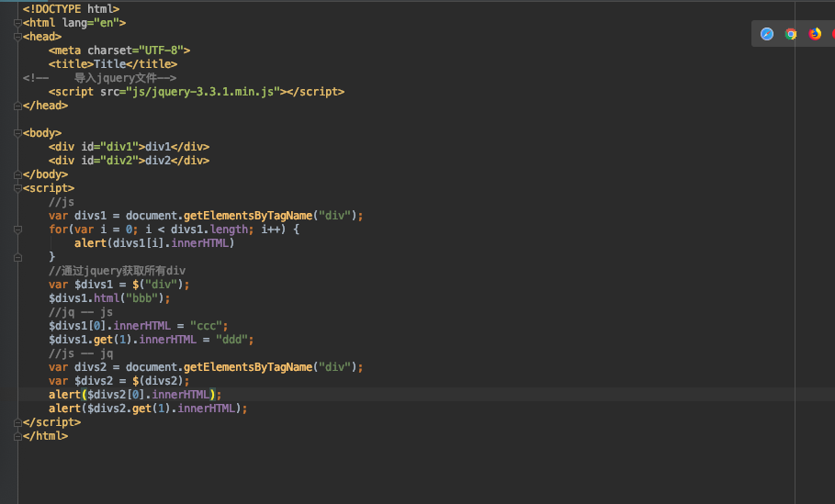The height and width of the screenshot is (504, 835).
Task: Click the <title>Title</title> line
Action: click(x=113, y=64)
